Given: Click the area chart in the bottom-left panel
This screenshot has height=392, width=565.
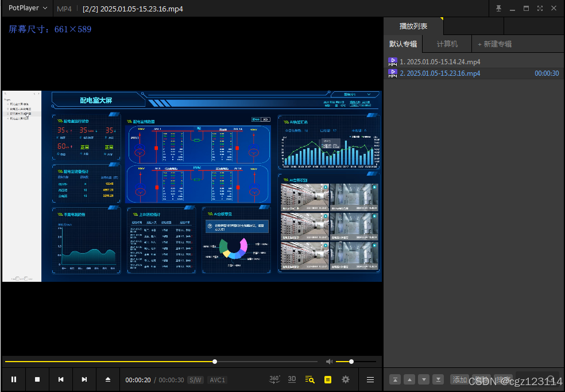Looking at the screenshot, I should 88,257.
